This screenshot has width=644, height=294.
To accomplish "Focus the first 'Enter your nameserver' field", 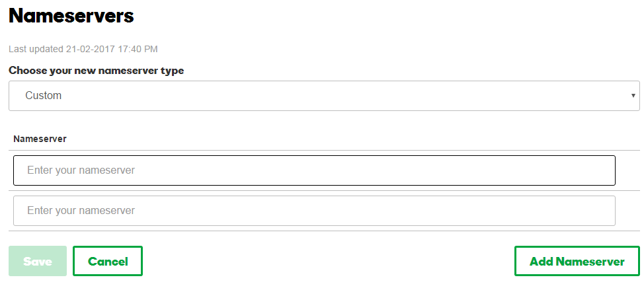I will (x=314, y=170).
